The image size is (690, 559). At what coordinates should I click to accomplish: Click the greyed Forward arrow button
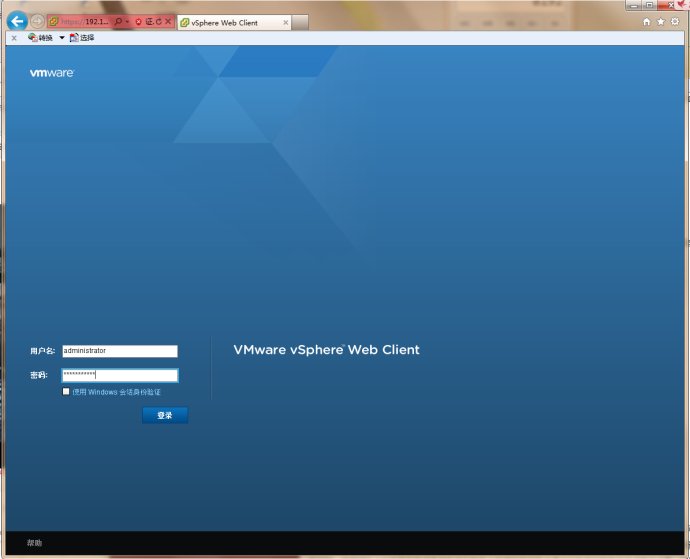pos(37,21)
